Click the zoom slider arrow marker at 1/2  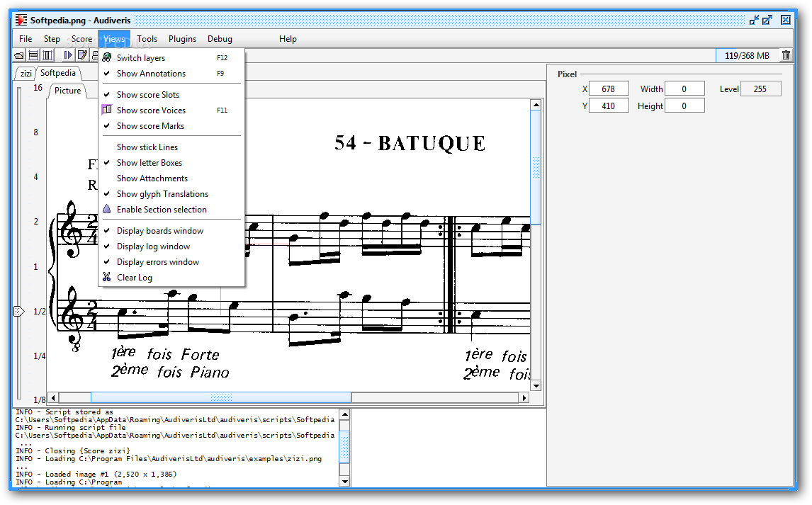tap(18, 311)
